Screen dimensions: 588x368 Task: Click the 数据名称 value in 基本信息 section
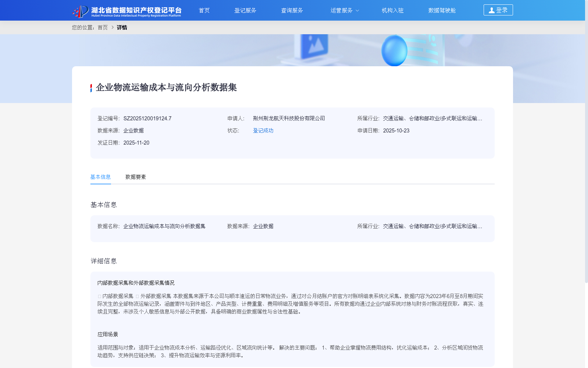coord(164,226)
